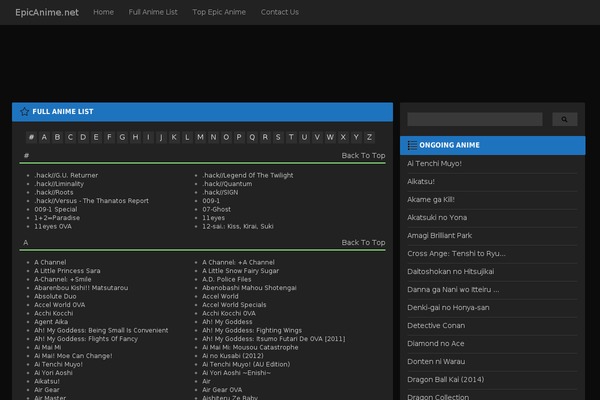The width and height of the screenshot is (600, 400).
Task: Jump to letter A in index
Action: (x=44, y=137)
